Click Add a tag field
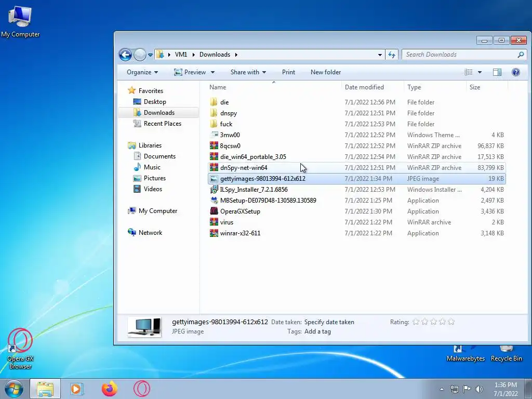Viewport: 532px width, 399px height. tap(317, 331)
